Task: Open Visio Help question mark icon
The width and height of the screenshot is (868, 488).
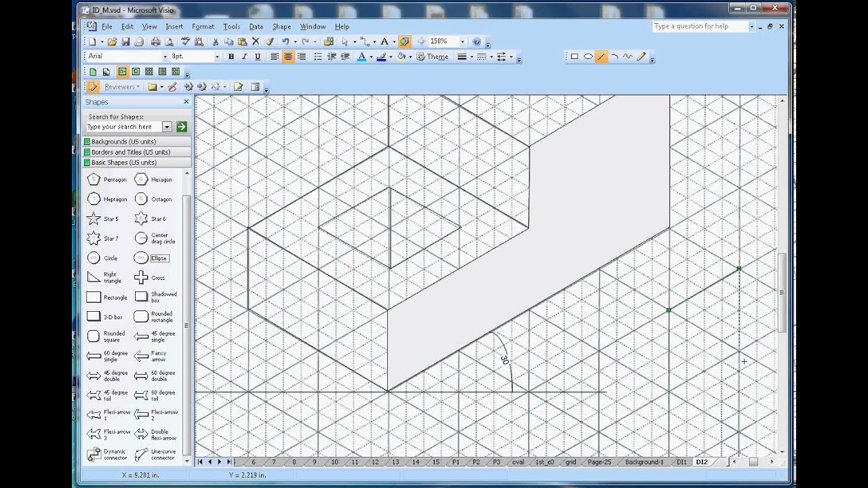Action: [477, 42]
